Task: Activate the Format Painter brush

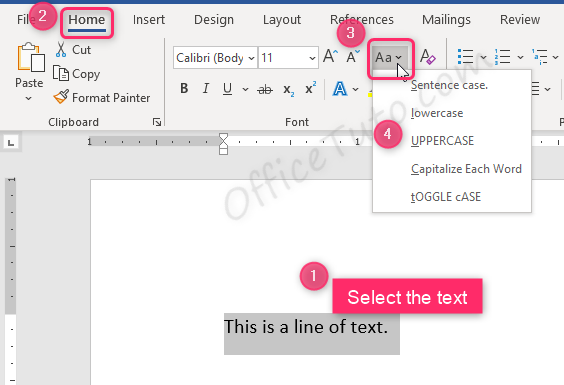Action: click(61, 97)
